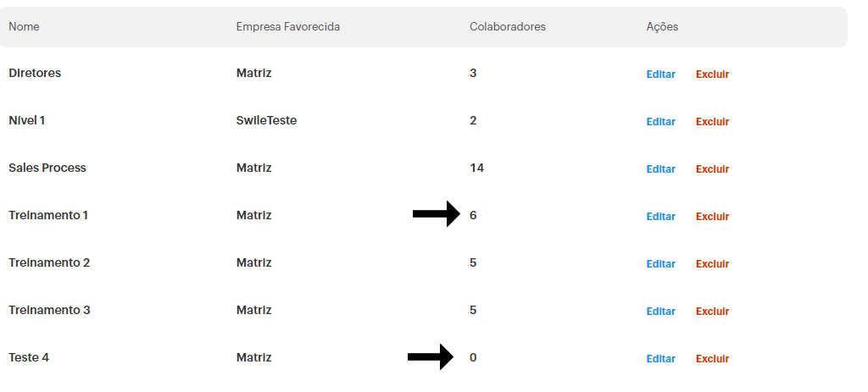
Task: Edit the Teste 4 entry
Action: (660, 359)
